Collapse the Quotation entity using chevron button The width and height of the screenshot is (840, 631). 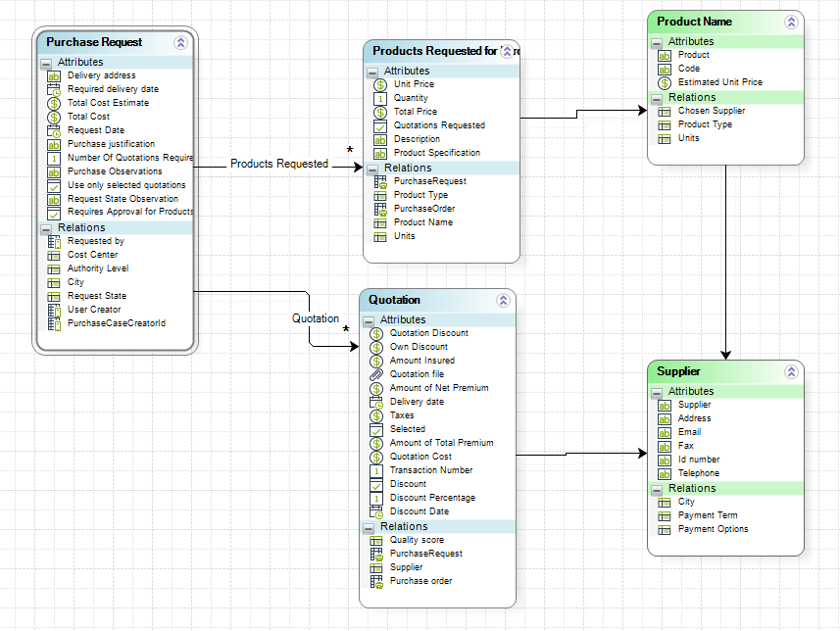503,301
